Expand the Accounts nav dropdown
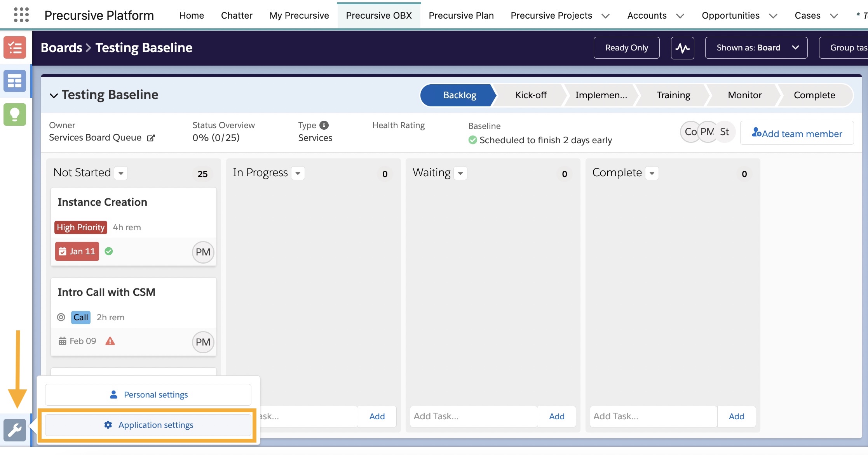The image size is (868, 455). coord(680,16)
